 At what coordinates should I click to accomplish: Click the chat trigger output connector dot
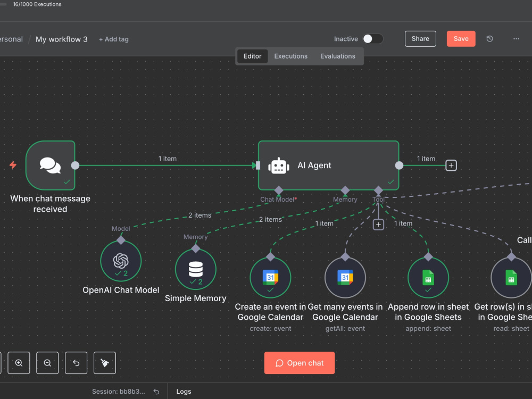pos(76,165)
